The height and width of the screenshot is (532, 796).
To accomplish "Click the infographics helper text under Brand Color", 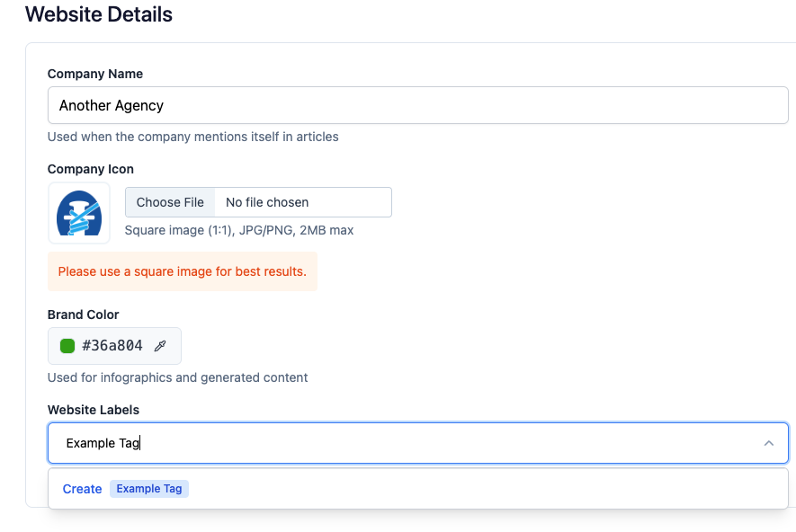I will (x=178, y=377).
